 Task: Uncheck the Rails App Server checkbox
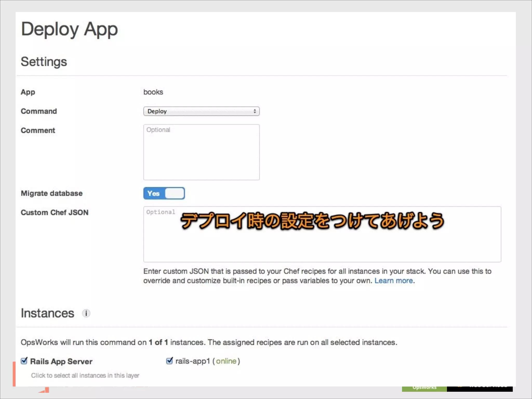(x=24, y=361)
